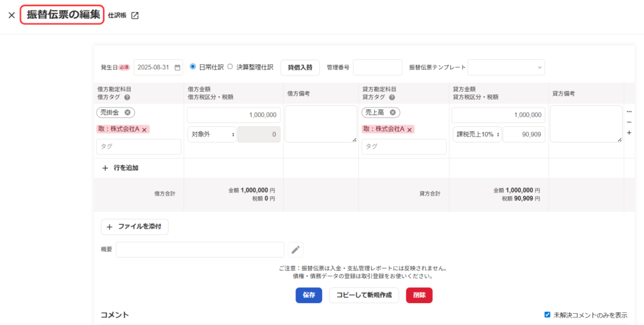Open the calendar date picker icon
Viewport: 644px width, 325px height.
(x=177, y=67)
